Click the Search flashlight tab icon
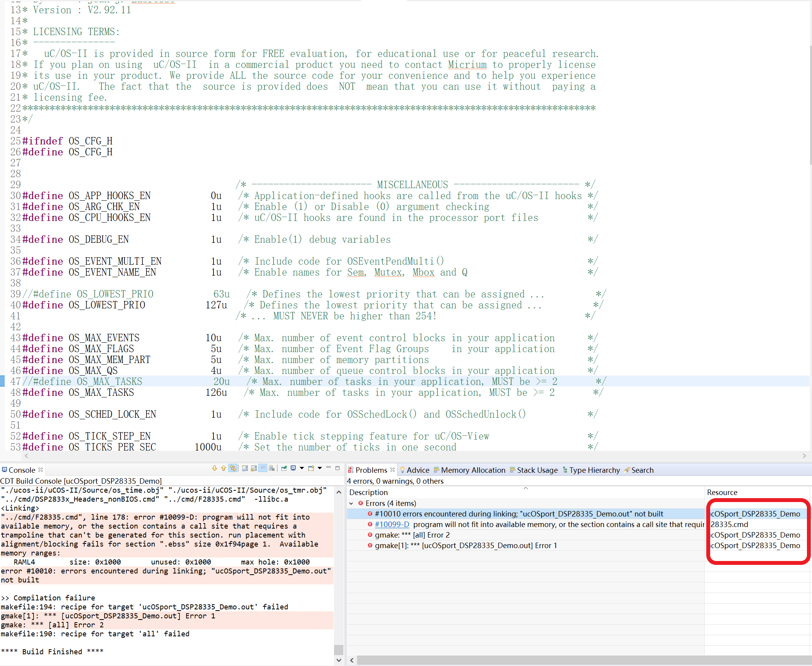Viewport: 812px width, 666px height. pyautogui.click(x=627, y=470)
